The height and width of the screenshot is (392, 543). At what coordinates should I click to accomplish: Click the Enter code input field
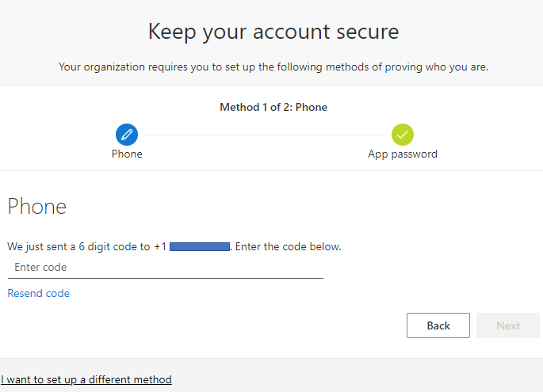point(165,268)
